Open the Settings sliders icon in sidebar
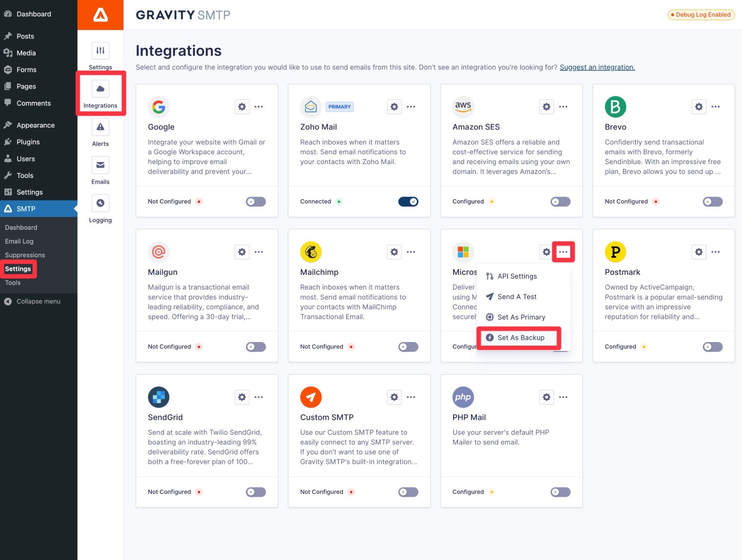The image size is (742, 560). pyautogui.click(x=100, y=50)
